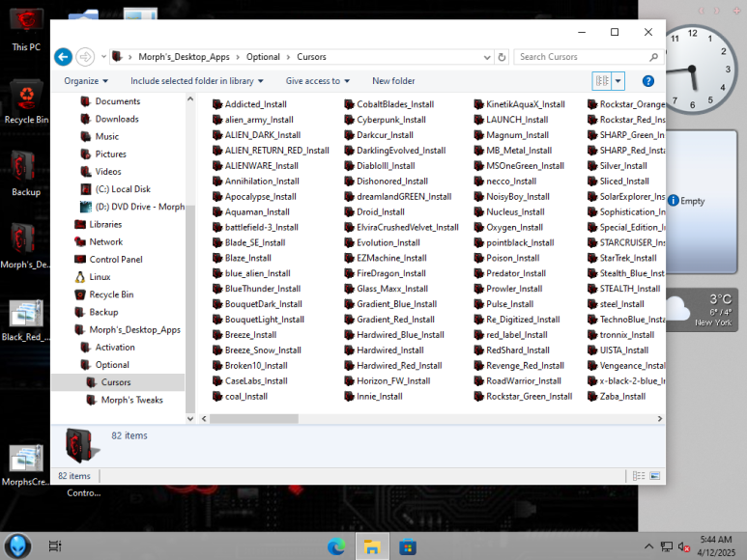The image size is (747, 560).
Task: Click the chevron after Optional in address bar
Action: (288, 57)
